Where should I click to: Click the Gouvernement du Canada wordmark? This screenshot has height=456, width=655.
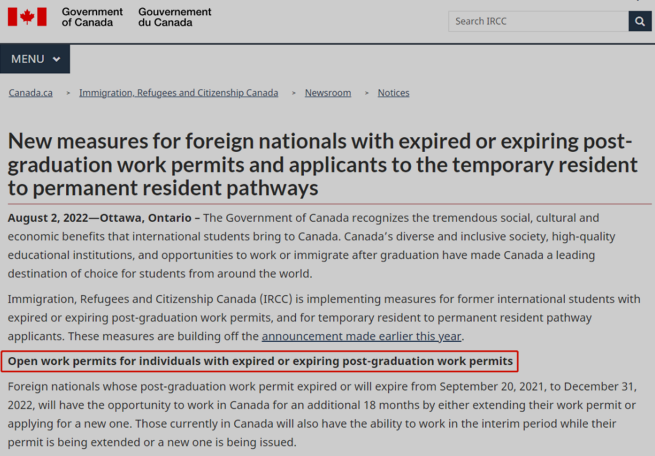pyautogui.click(x=175, y=17)
